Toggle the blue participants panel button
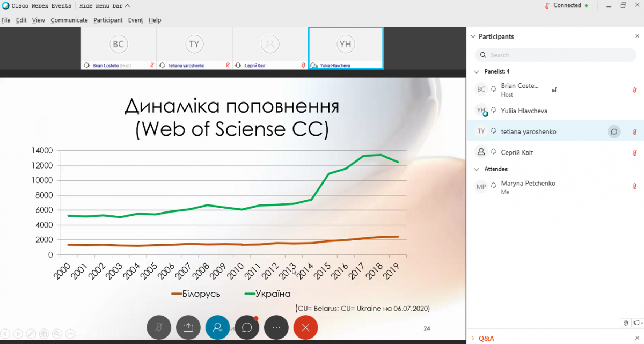The width and height of the screenshot is (644, 344). point(218,327)
